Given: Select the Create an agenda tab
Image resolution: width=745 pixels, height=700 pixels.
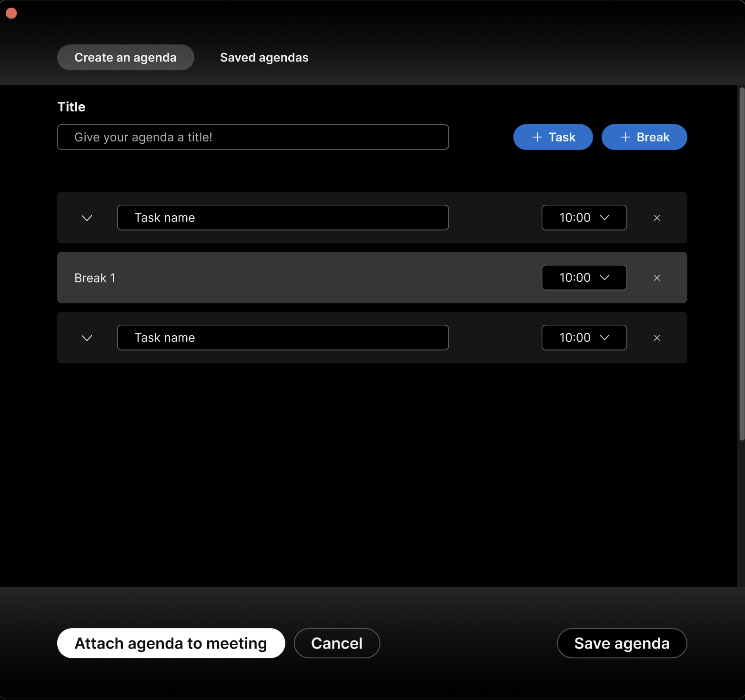Looking at the screenshot, I should coord(125,57).
